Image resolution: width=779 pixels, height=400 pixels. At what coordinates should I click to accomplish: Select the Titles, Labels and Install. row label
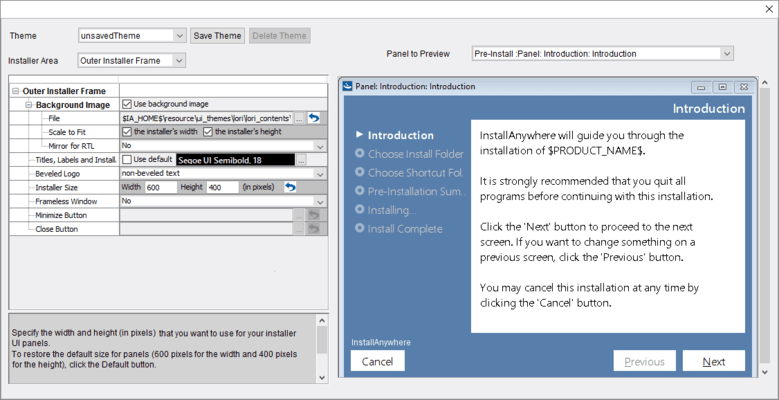[x=76, y=160]
